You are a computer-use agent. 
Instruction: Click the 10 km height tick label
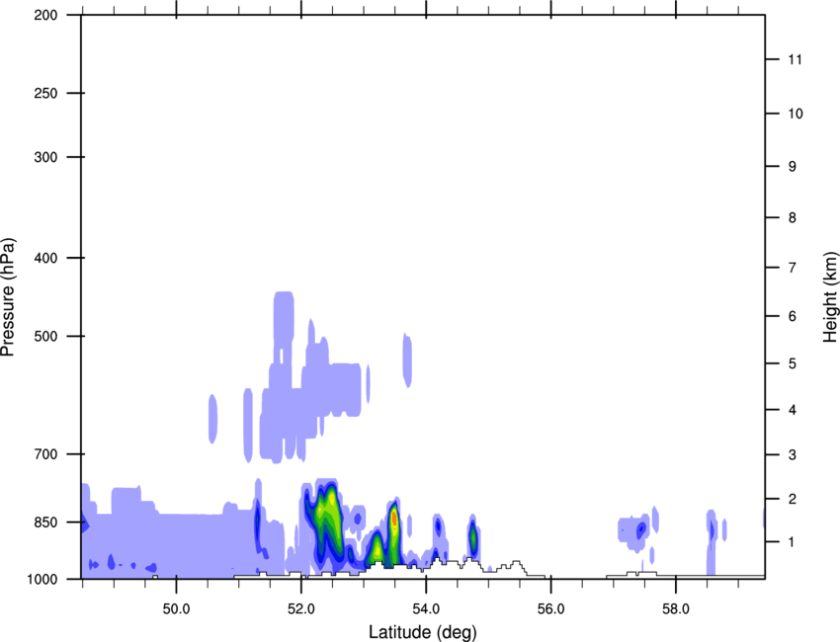pos(795,114)
